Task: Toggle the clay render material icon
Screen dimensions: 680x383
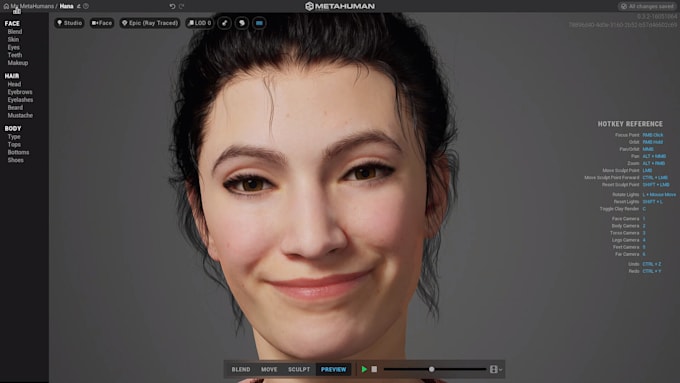Action: (225, 23)
